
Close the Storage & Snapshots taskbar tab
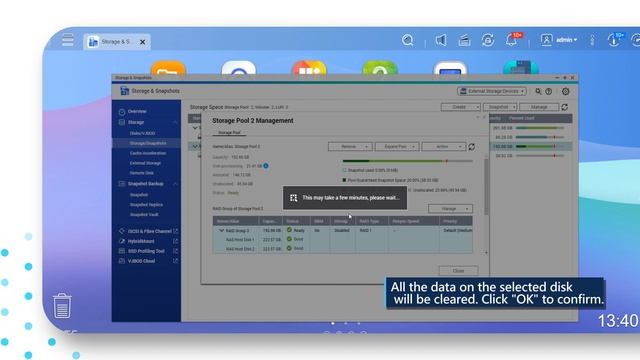[x=142, y=42]
